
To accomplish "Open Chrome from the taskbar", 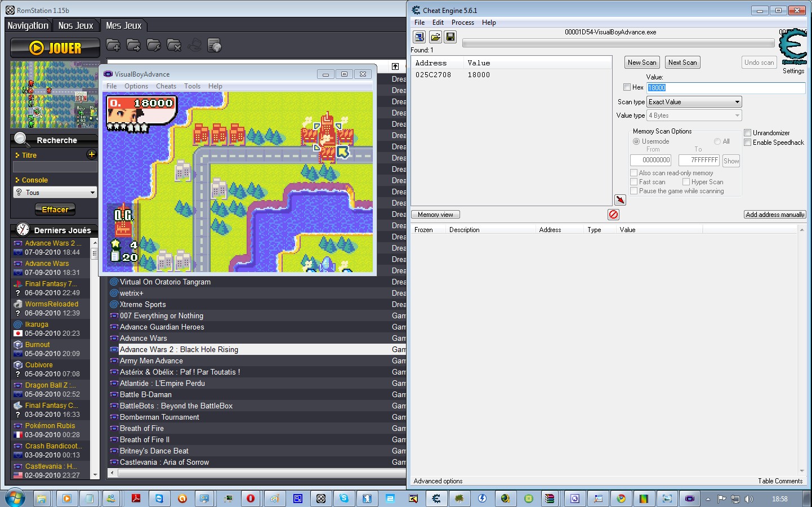I will (621, 499).
